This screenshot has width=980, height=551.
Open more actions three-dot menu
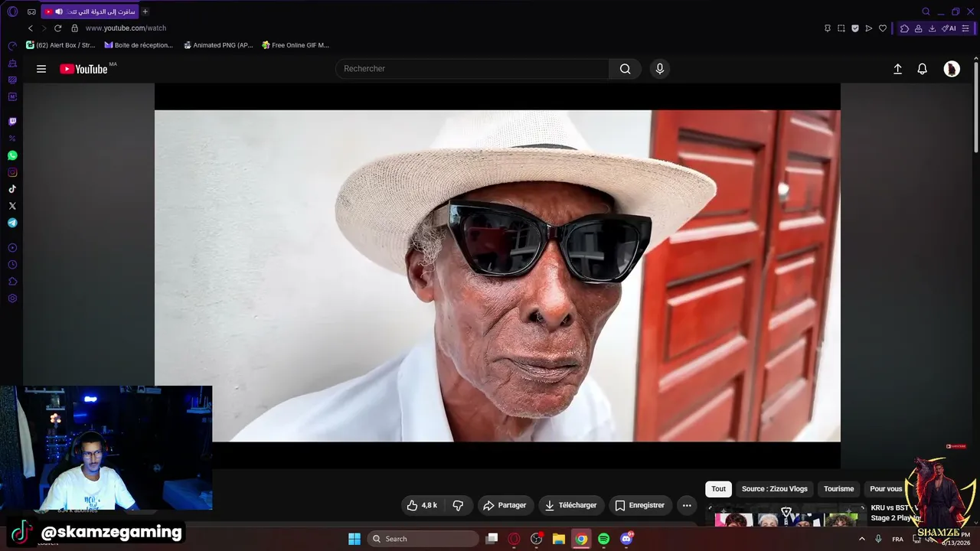(687, 505)
